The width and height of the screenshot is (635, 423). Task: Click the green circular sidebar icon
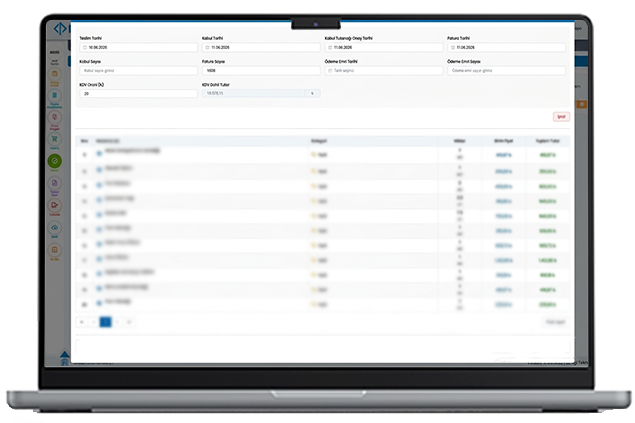pos(55,161)
